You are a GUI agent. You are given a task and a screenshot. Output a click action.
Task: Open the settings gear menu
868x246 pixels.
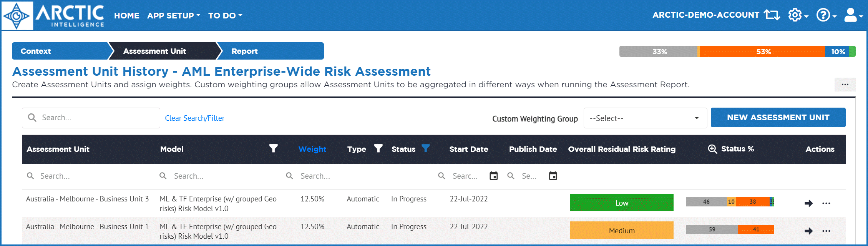pyautogui.click(x=798, y=15)
